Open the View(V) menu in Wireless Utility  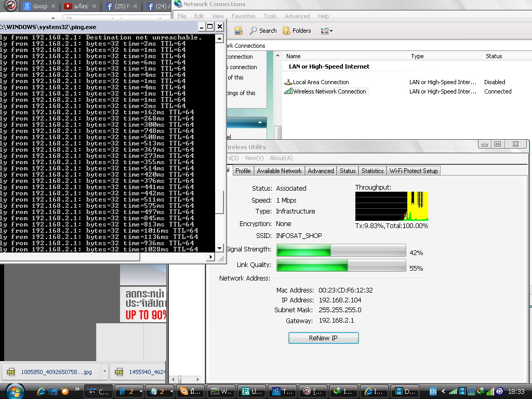tap(254, 158)
